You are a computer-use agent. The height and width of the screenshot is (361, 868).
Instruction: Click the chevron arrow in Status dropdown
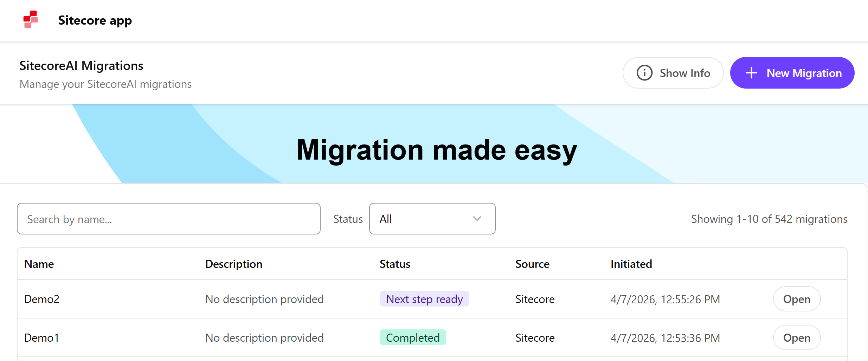tap(477, 219)
